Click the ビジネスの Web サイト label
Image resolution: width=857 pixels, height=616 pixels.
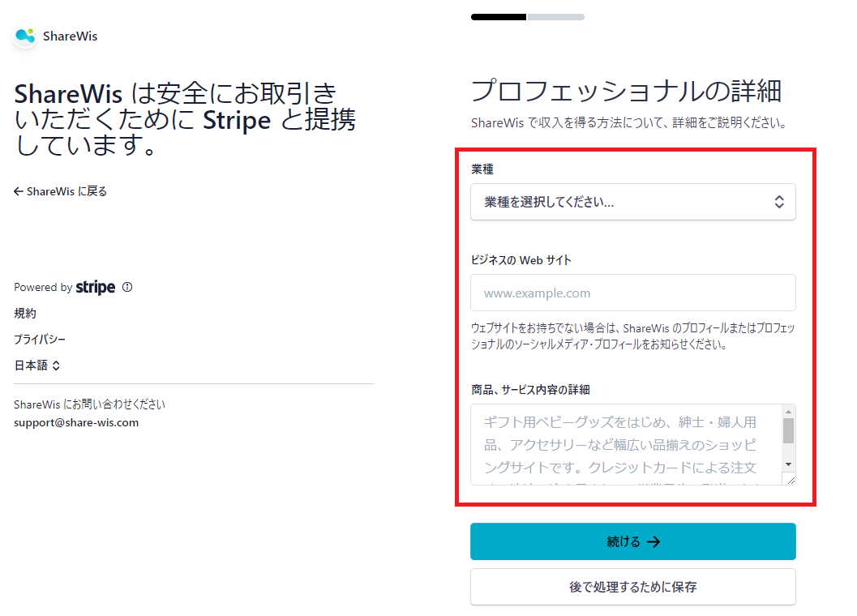[521, 260]
